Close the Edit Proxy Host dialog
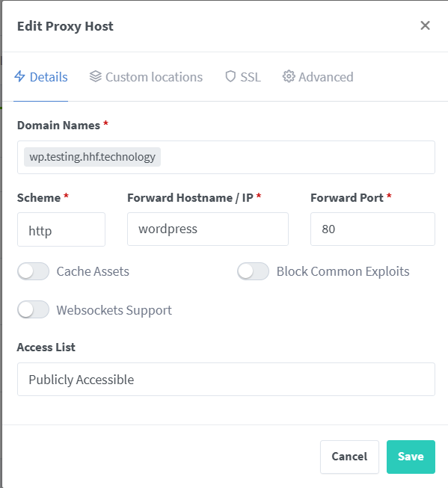Screen dimensions: 448x488 (x=425, y=25)
